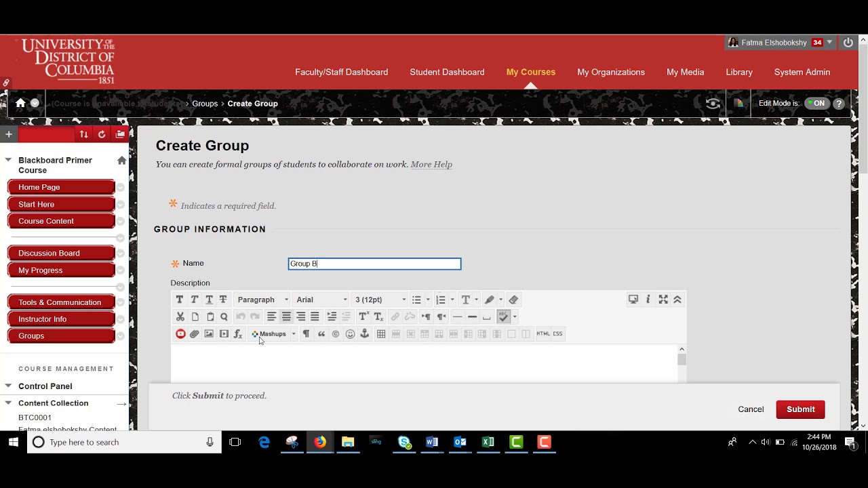Collapse the editor toolbar rows
The width and height of the screenshot is (868, 488).
677,300
